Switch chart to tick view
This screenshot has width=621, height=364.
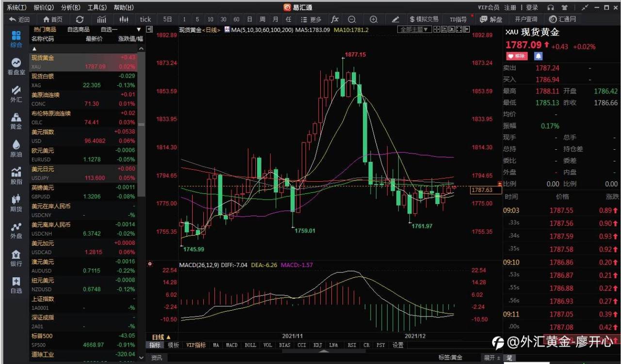[x=146, y=19]
